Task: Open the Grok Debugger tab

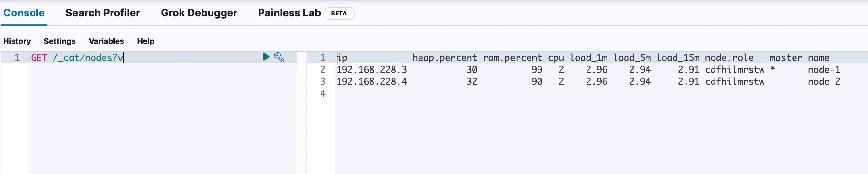Action: point(199,13)
